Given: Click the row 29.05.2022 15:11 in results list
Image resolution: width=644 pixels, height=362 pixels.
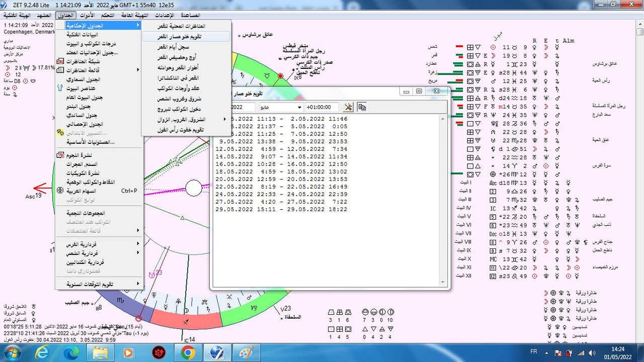Looking at the screenshot, I should pyautogui.click(x=281, y=209).
